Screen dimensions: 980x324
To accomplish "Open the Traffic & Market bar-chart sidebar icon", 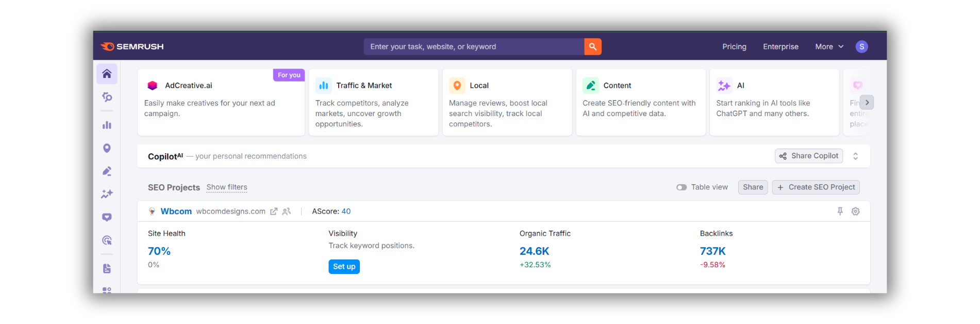I will 107,125.
